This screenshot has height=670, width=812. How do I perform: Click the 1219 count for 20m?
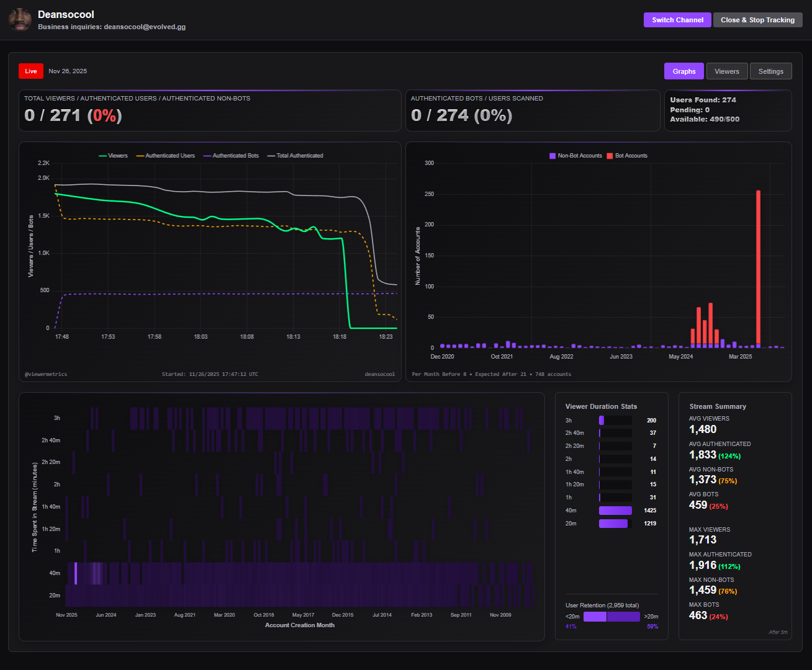(650, 524)
